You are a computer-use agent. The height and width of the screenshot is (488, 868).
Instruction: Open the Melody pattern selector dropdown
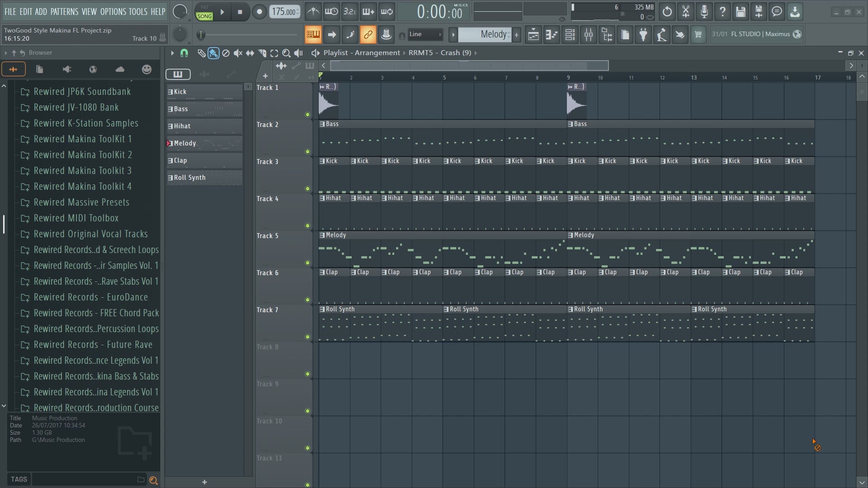click(x=484, y=34)
